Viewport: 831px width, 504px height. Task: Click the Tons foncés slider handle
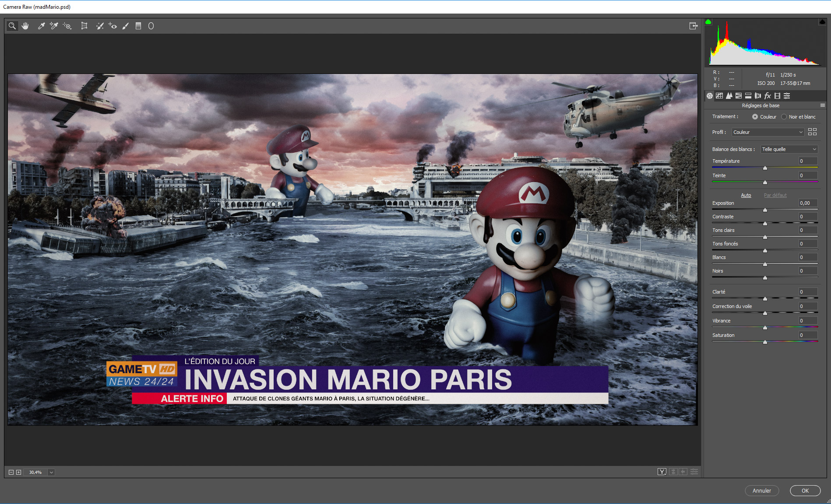point(765,251)
